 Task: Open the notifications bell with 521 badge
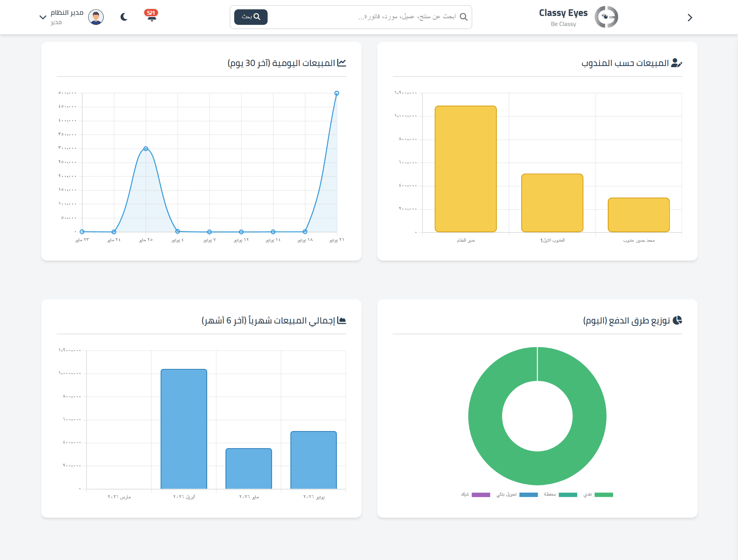pyautogui.click(x=151, y=16)
